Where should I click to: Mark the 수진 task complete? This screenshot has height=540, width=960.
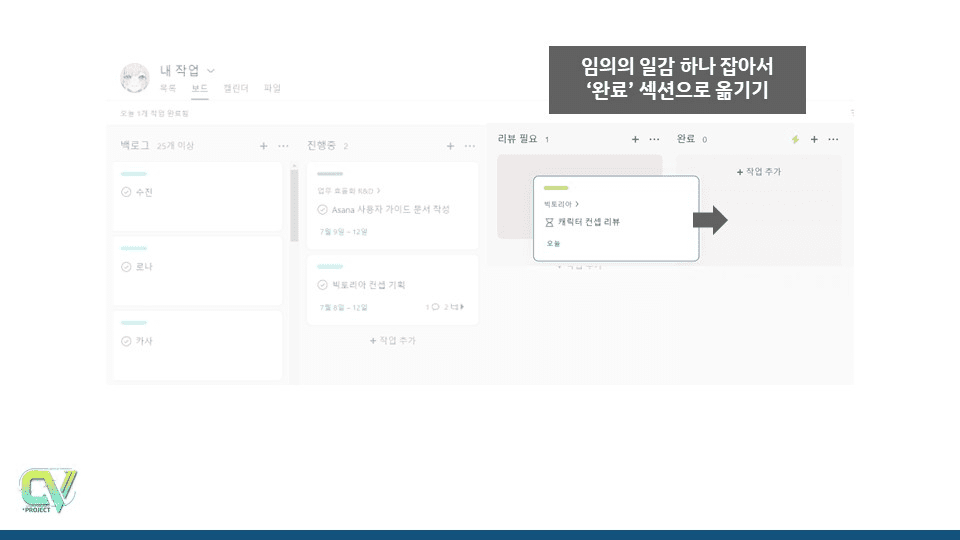(x=126, y=192)
